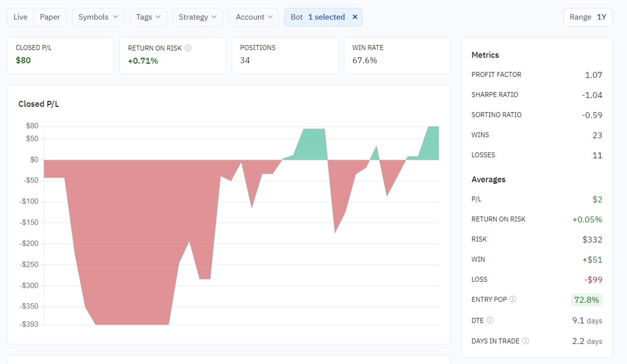
Task: Click the average Loss value -$99
Action: coord(593,280)
